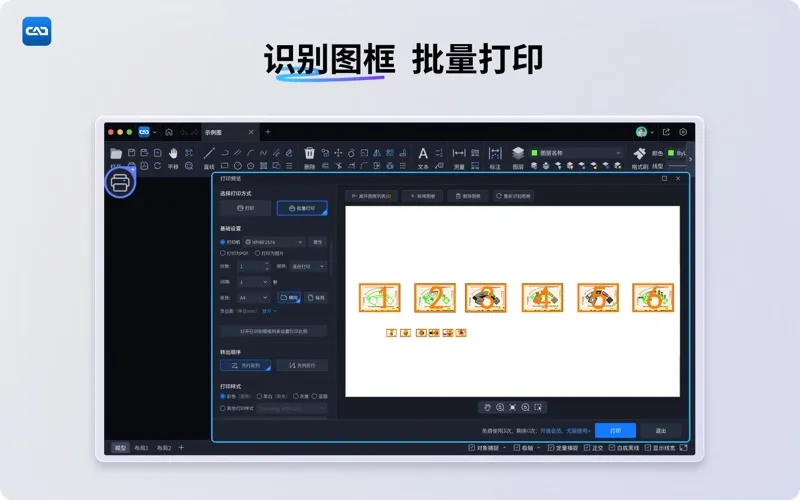Switch to the Layout1 tab
Image resolution: width=800 pixels, height=500 pixels.
(141, 448)
